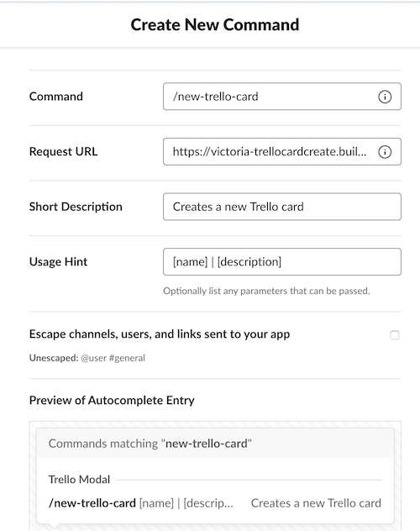Click the Request URL label

click(x=63, y=152)
